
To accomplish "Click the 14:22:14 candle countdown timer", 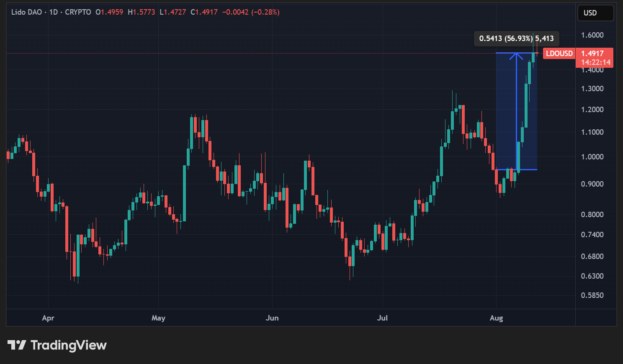I will point(595,62).
